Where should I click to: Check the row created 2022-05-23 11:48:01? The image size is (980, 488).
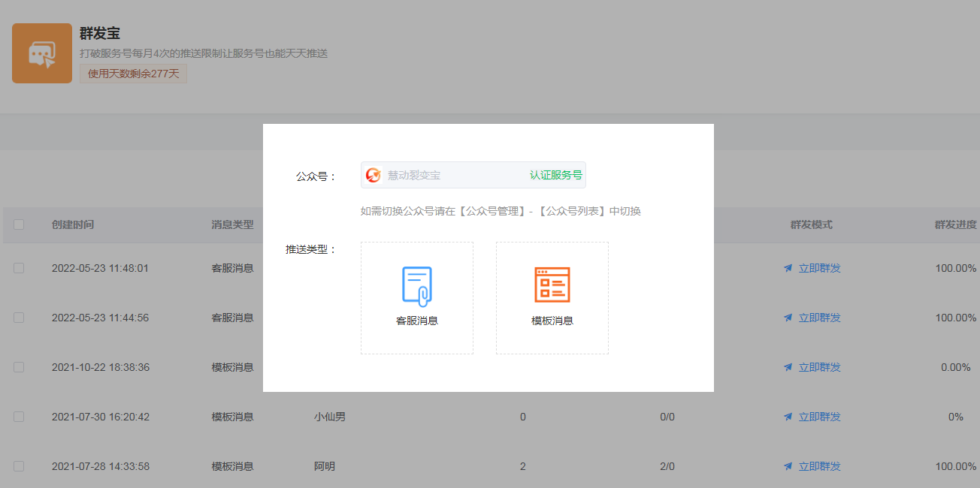[x=19, y=268]
